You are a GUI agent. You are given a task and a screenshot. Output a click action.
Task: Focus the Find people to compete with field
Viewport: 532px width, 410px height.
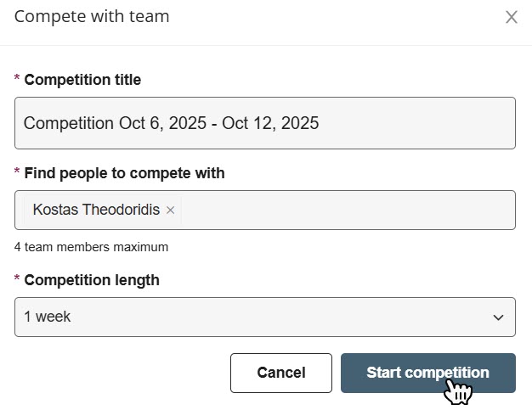tap(340, 210)
